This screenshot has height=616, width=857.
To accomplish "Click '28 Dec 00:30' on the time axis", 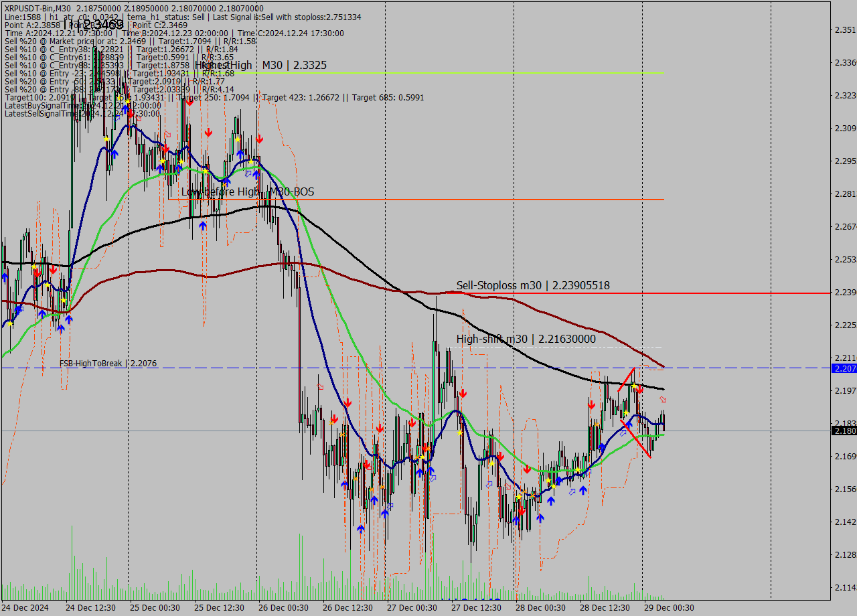I will click(541, 608).
